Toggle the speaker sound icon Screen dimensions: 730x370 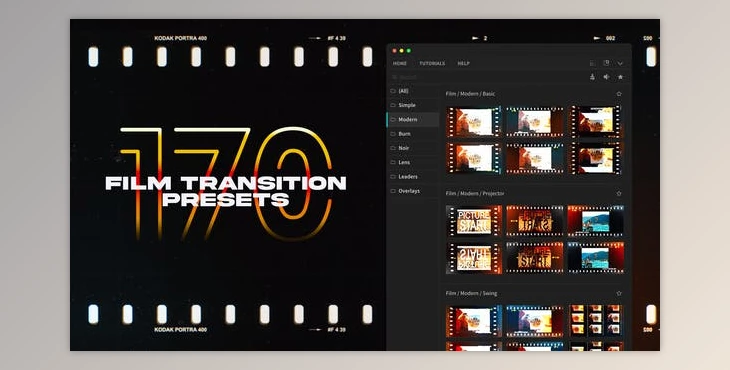606,77
